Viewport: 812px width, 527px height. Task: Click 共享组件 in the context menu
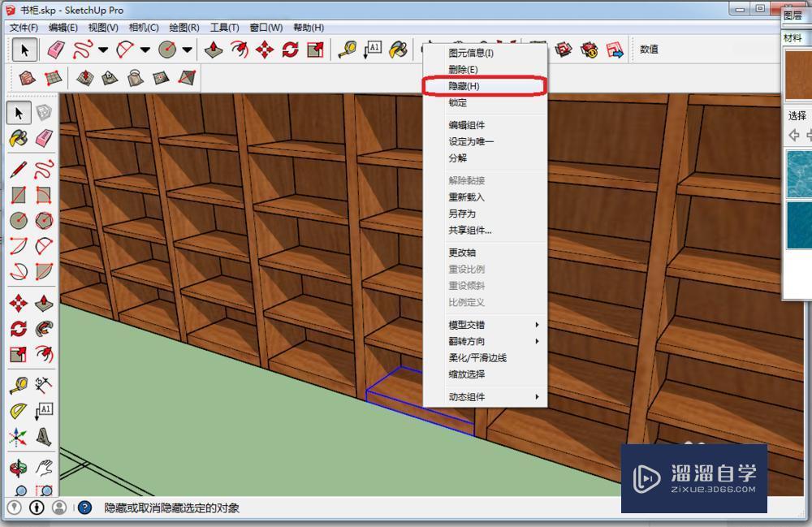click(468, 230)
